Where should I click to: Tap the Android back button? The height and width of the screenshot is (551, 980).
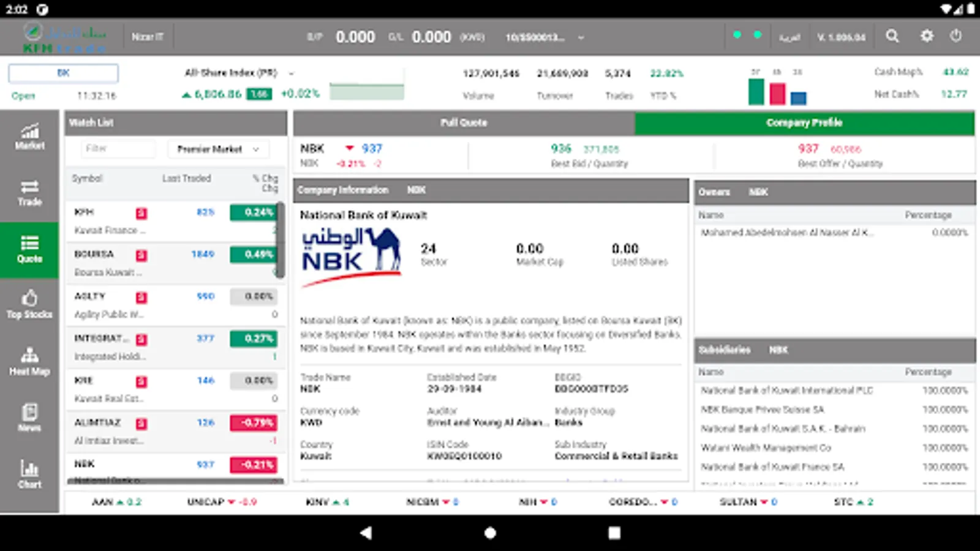[366, 533]
